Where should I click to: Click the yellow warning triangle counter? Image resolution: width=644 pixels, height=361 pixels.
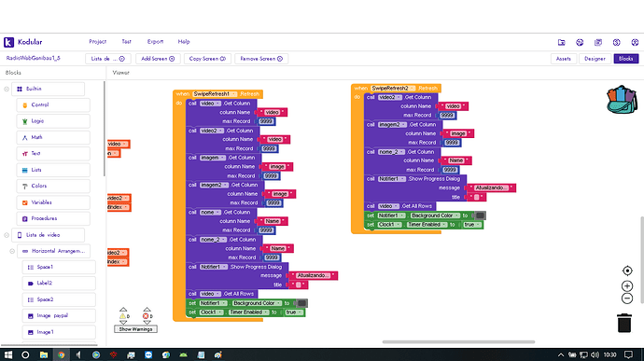(123, 316)
